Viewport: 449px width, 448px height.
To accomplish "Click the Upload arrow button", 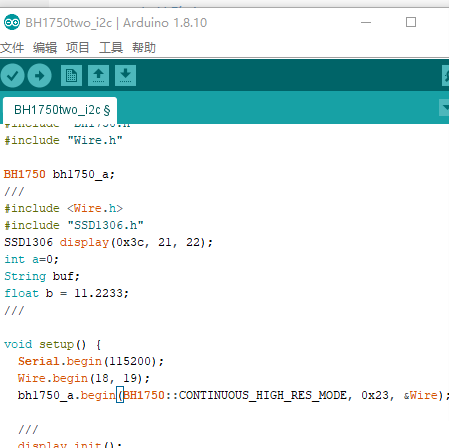I will [39, 76].
